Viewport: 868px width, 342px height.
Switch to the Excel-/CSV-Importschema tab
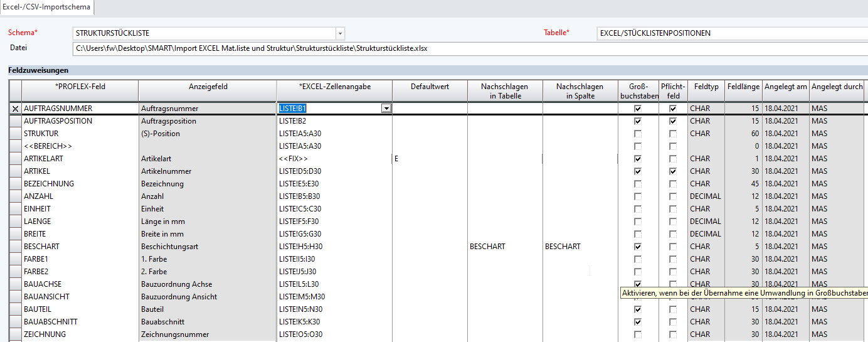pyautogui.click(x=46, y=8)
